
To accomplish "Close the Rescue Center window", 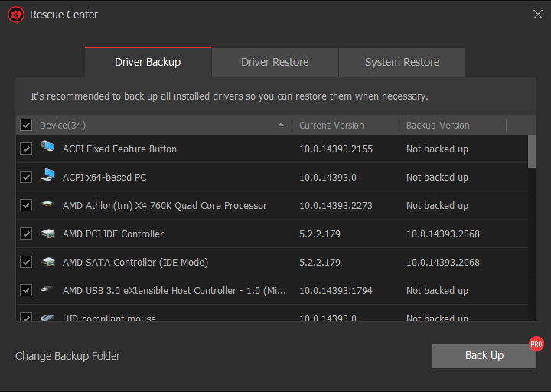I will click(x=538, y=15).
